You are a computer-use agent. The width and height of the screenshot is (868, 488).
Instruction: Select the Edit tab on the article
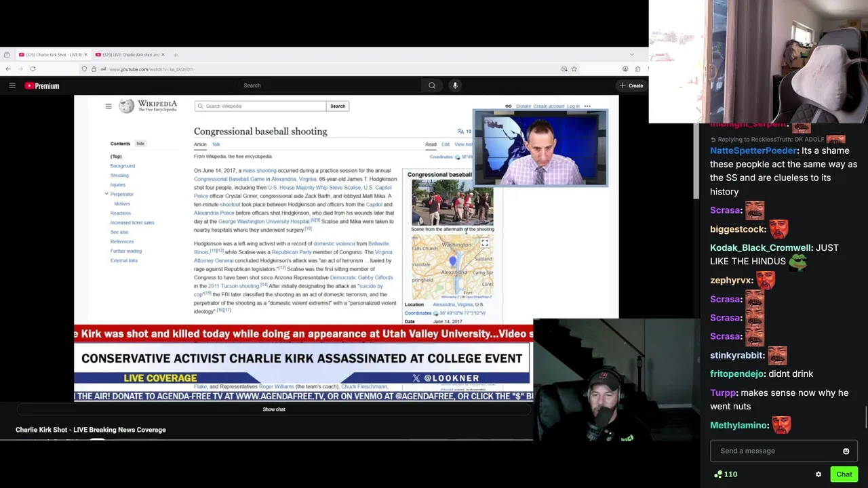(x=446, y=144)
